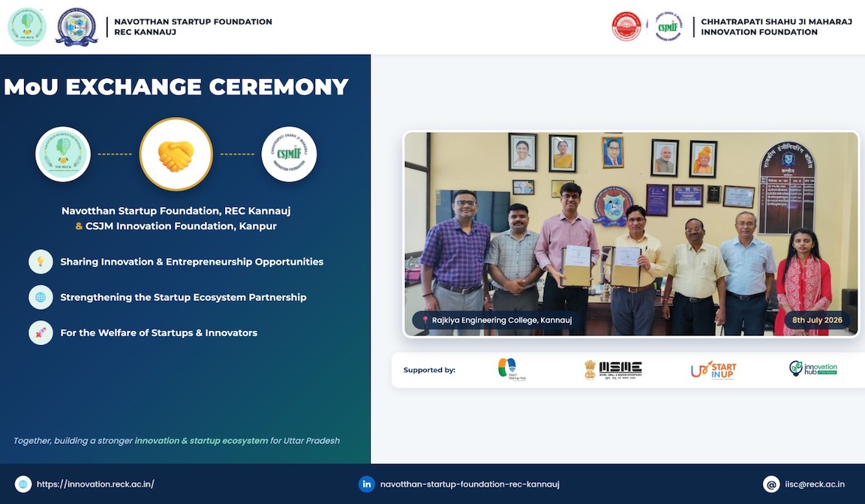
Task: Click the Start In UP logo
Action: pos(713,370)
